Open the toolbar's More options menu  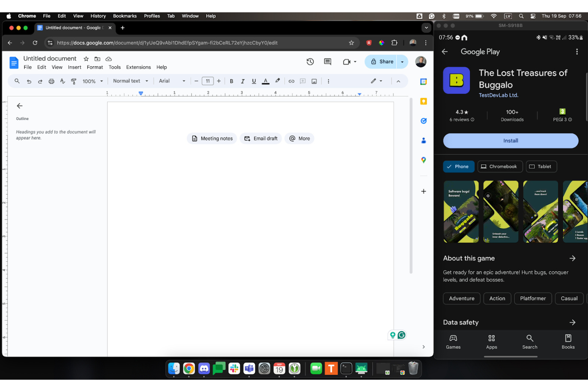(x=328, y=81)
